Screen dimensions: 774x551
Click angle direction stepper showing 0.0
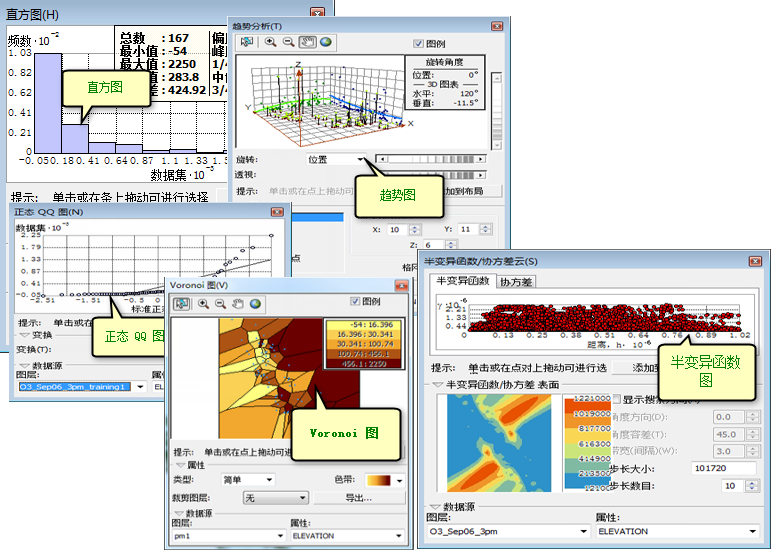click(752, 417)
